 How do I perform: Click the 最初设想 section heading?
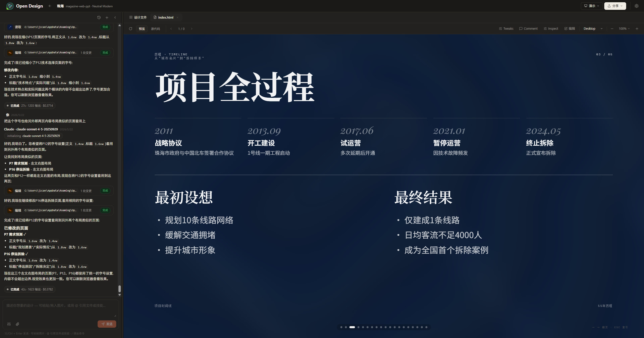point(184,197)
